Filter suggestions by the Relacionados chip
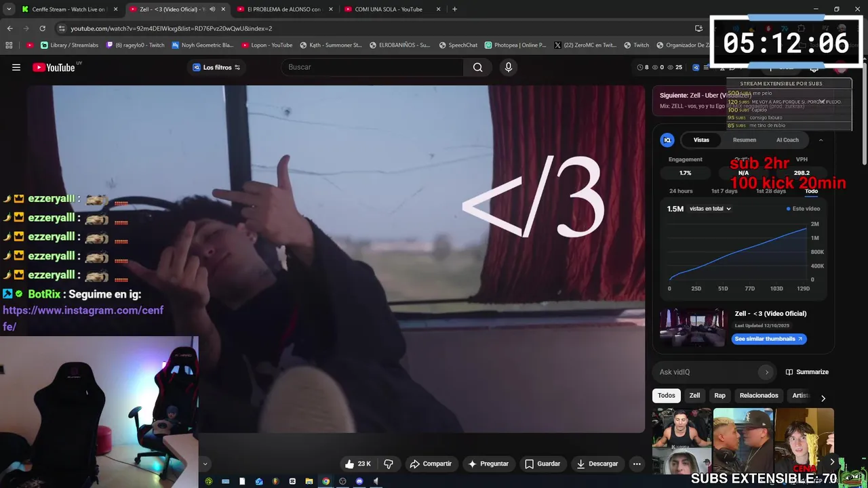This screenshot has width=868, height=488. pos(759,395)
